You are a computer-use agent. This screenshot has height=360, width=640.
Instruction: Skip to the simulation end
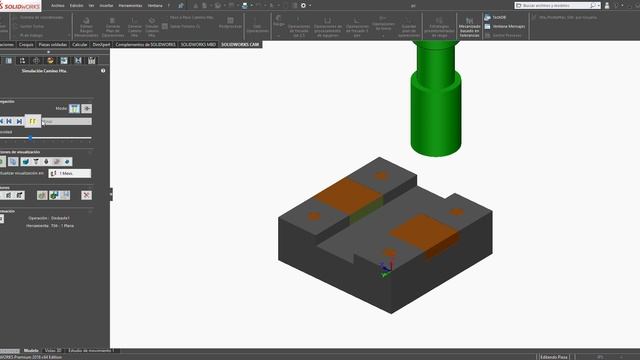pos(19,121)
